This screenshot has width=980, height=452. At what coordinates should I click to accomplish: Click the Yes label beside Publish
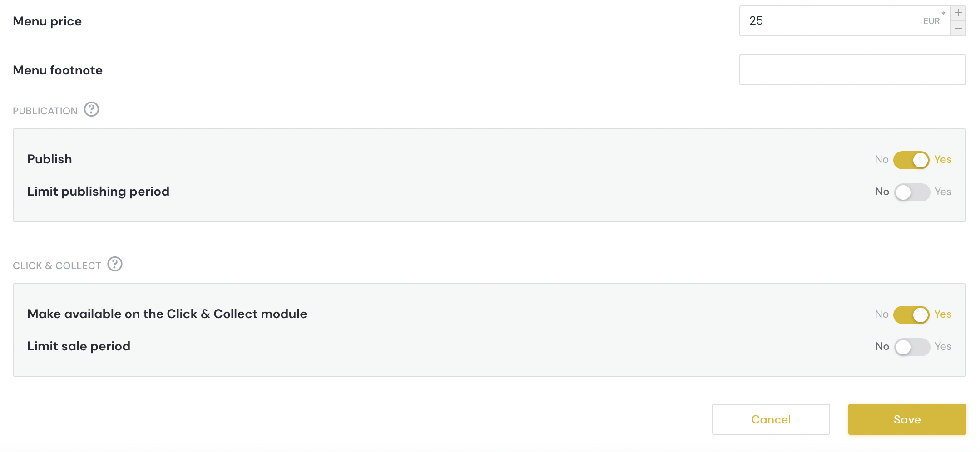(943, 160)
